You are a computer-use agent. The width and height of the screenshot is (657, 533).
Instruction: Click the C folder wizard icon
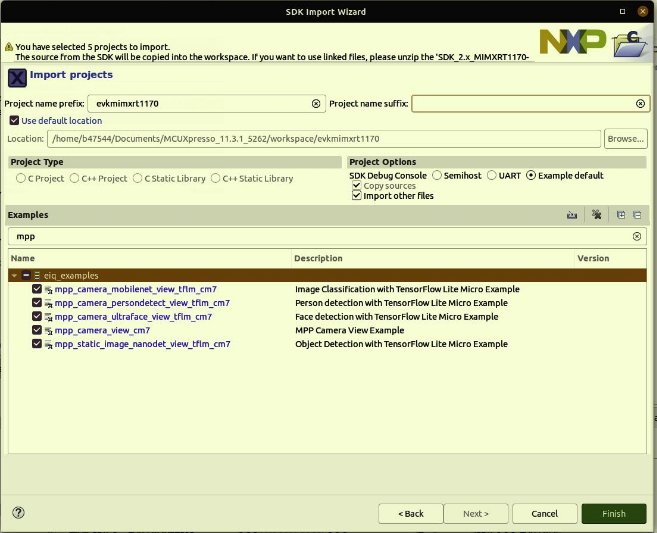pyautogui.click(x=630, y=44)
